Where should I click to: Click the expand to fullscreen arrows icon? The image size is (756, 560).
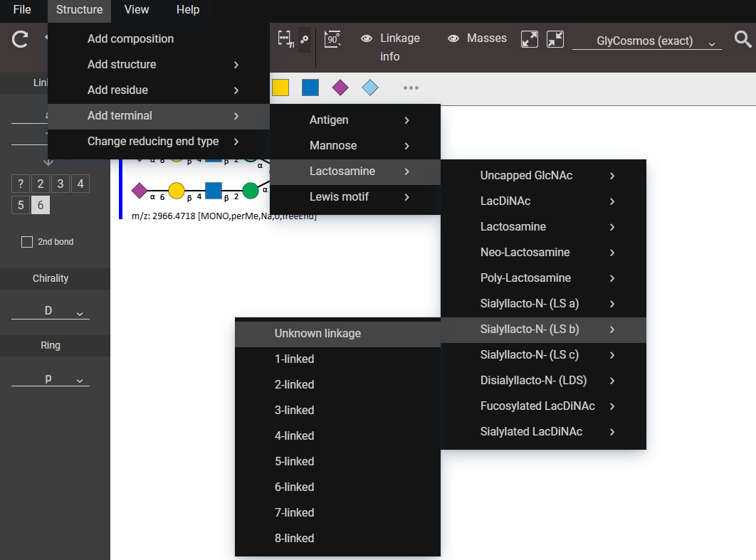click(530, 39)
